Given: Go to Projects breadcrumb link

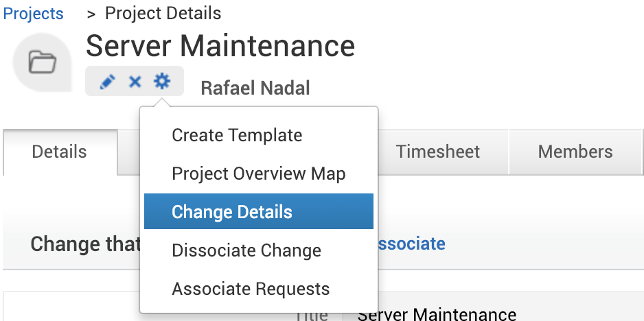Looking at the screenshot, I should (x=33, y=14).
